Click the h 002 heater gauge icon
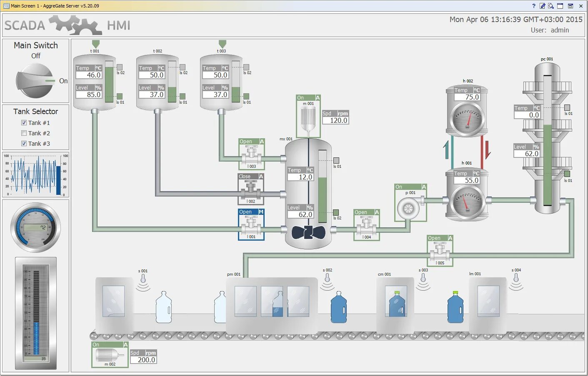This screenshot has height=376, width=588. 467,118
